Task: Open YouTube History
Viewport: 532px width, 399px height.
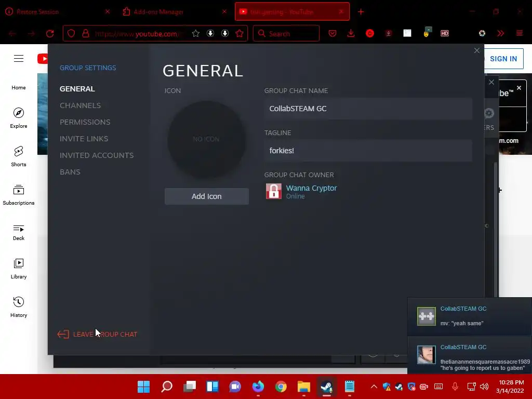Action: click(19, 307)
